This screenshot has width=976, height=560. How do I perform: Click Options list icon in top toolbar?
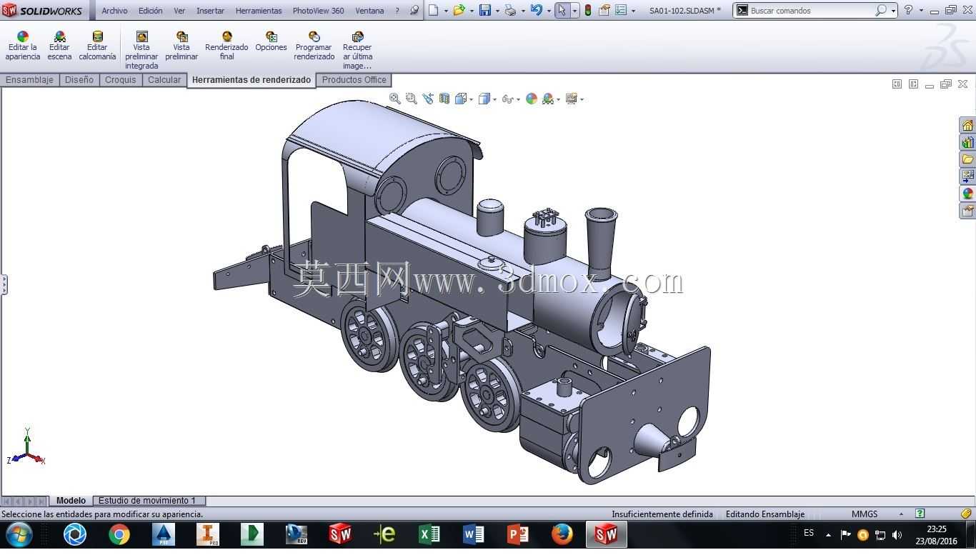click(621, 10)
